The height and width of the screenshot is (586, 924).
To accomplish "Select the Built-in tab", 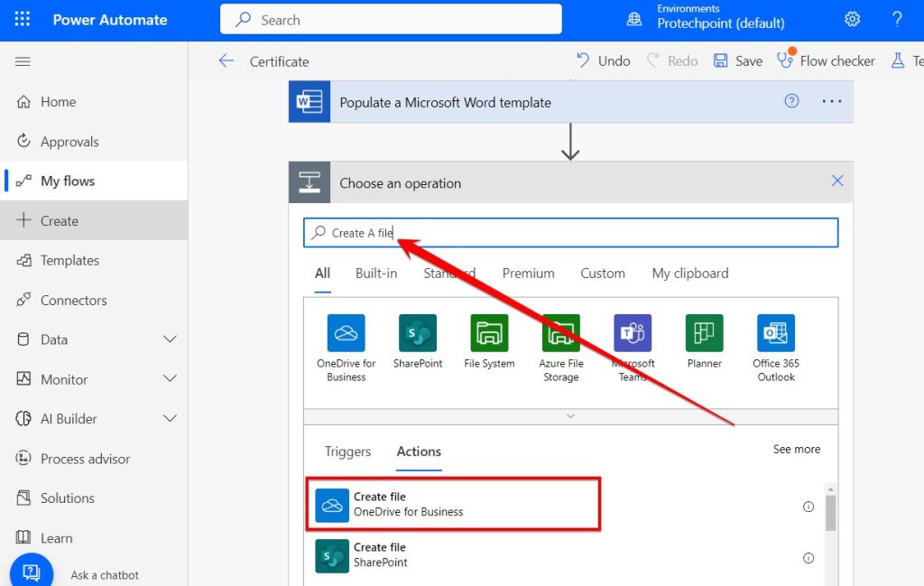I will click(376, 274).
